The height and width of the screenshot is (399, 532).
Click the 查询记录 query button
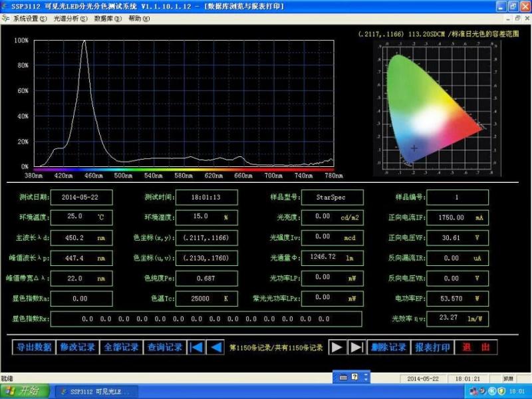(165, 347)
